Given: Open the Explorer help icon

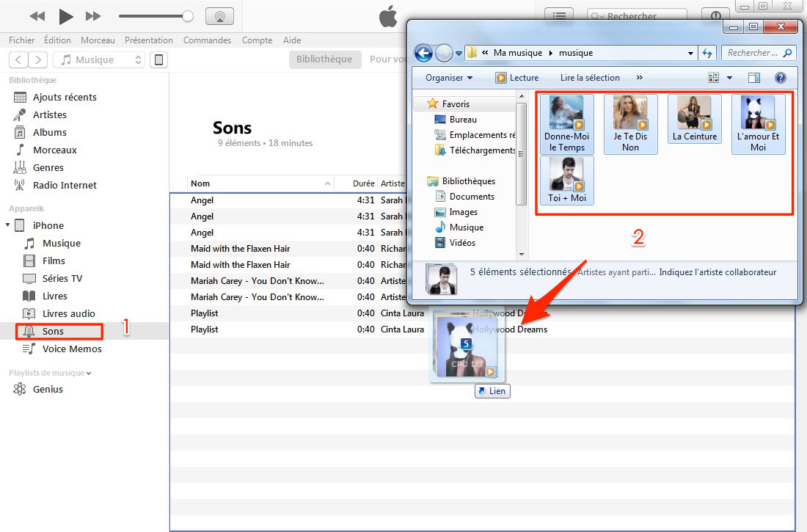Looking at the screenshot, I should [781, 78].
